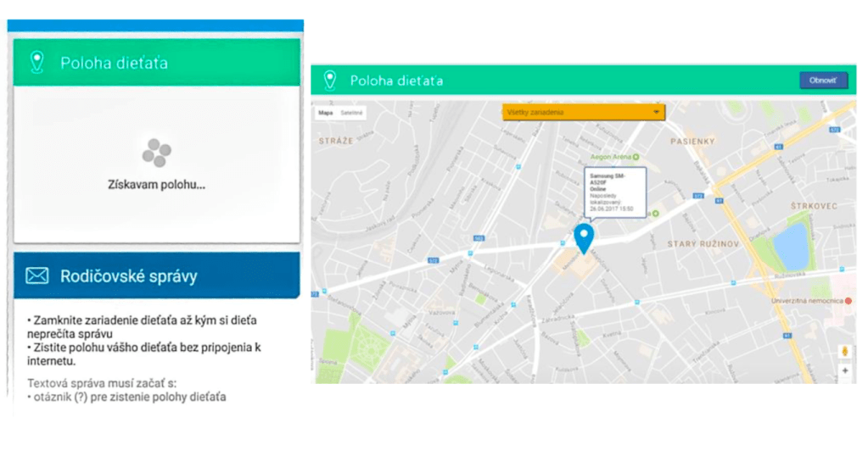This screenshot has height=473, width=868.
Task: Click the small dropdown arrow on orange device selector
Action: (656, 112)
